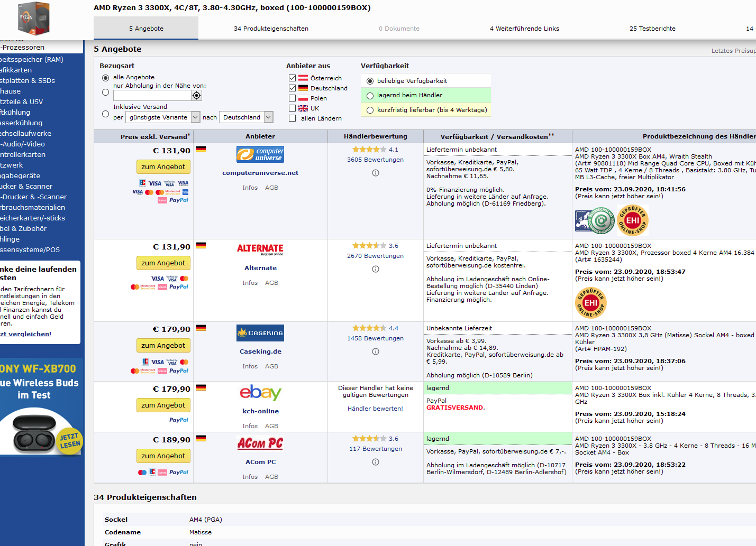Viewport: 756px width, 546px height.
Task: Click star rating of computeruniverse 4.1
Action: 369,150
